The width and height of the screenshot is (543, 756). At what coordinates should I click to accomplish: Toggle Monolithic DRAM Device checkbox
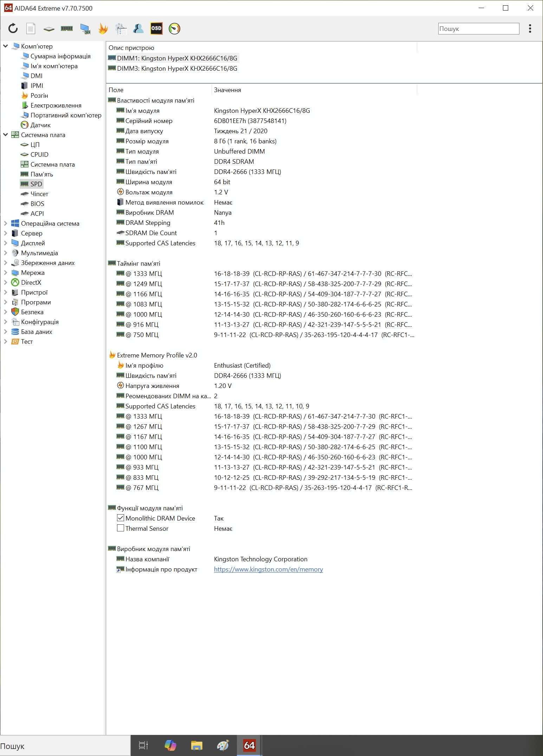(121, 518)
